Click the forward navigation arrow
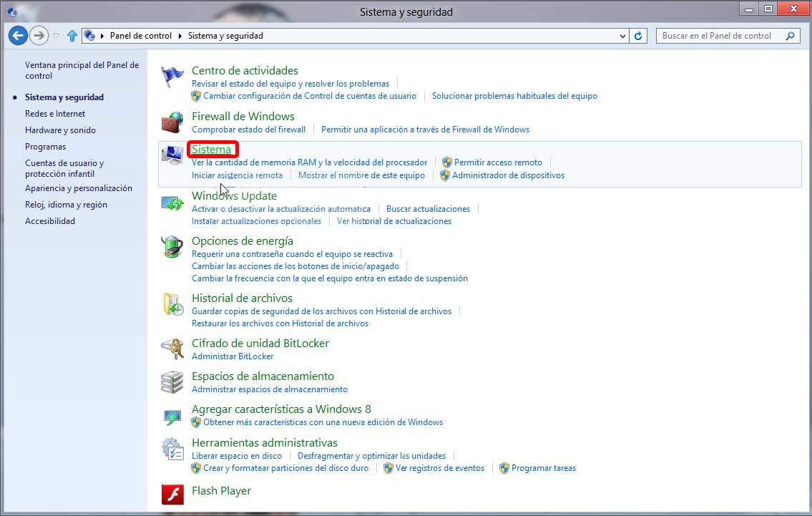This screenshot has height=516, width=812. pos(39,36)
